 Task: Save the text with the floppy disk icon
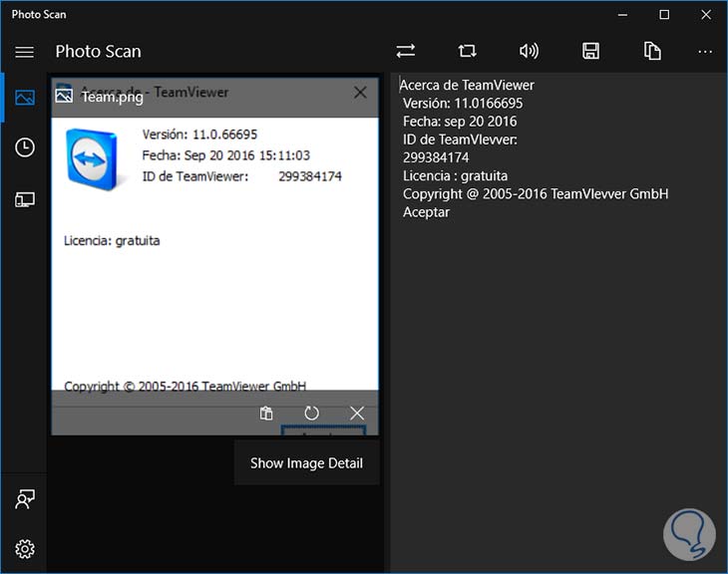pyautogui.click(x=590, y=51)
